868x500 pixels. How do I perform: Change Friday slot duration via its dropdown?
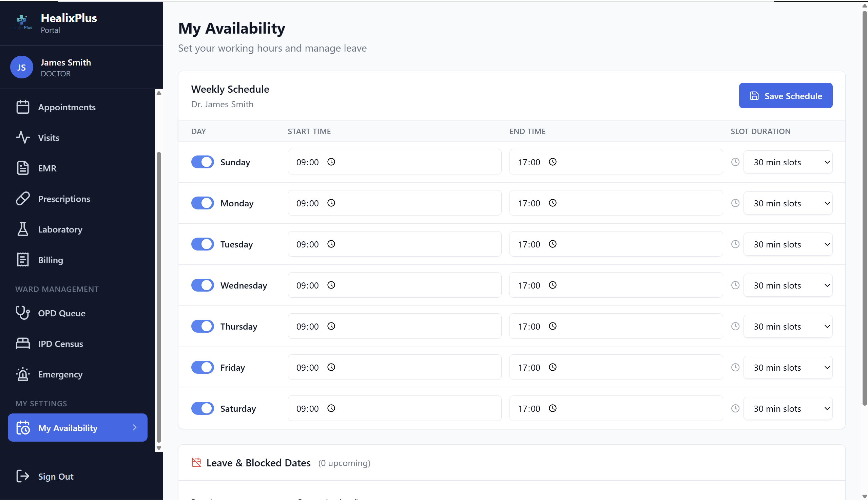(x=788, y=367)
